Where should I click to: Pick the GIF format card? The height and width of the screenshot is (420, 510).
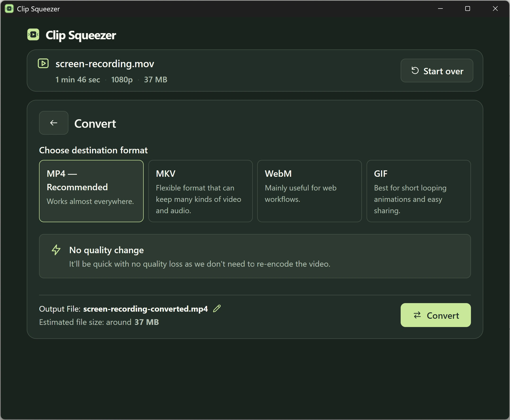pyautogui.click(x=419, y=191)
